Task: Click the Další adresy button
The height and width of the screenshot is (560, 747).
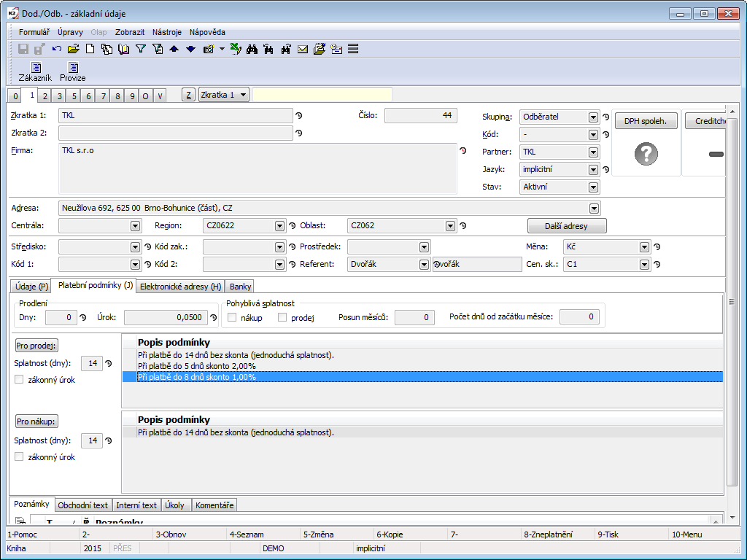Action: (566, 226)
